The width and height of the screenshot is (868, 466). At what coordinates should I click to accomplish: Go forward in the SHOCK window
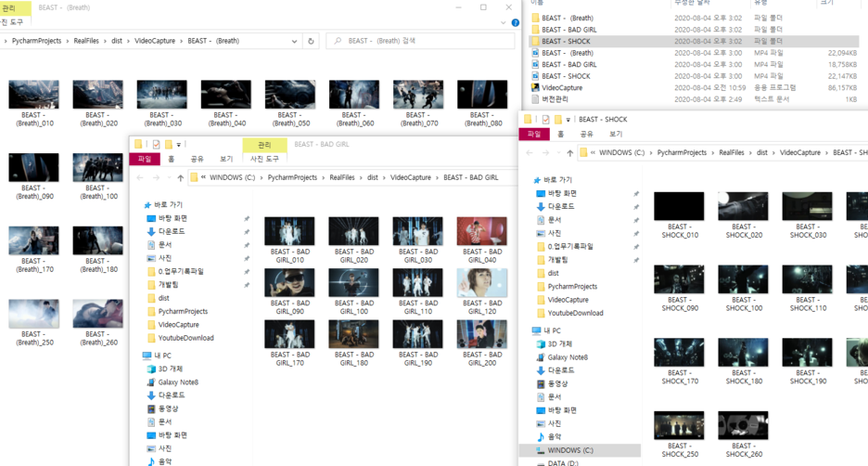tap(546, 153)
